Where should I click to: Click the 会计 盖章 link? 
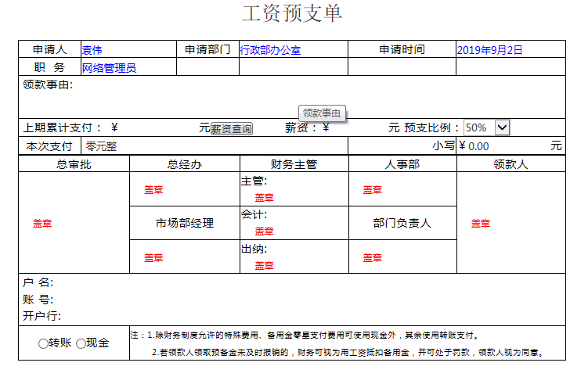[x=264, y=231]
